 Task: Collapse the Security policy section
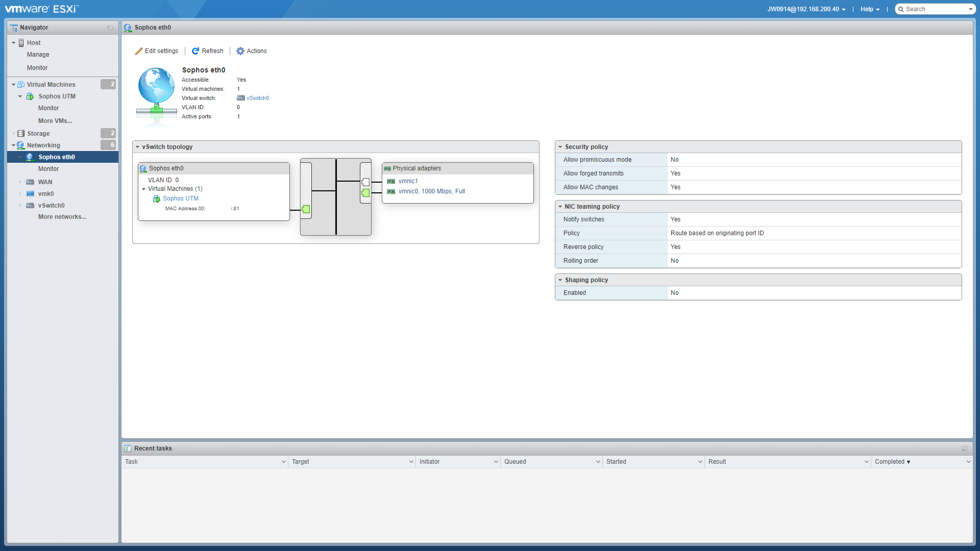click(x=560, y=147)
